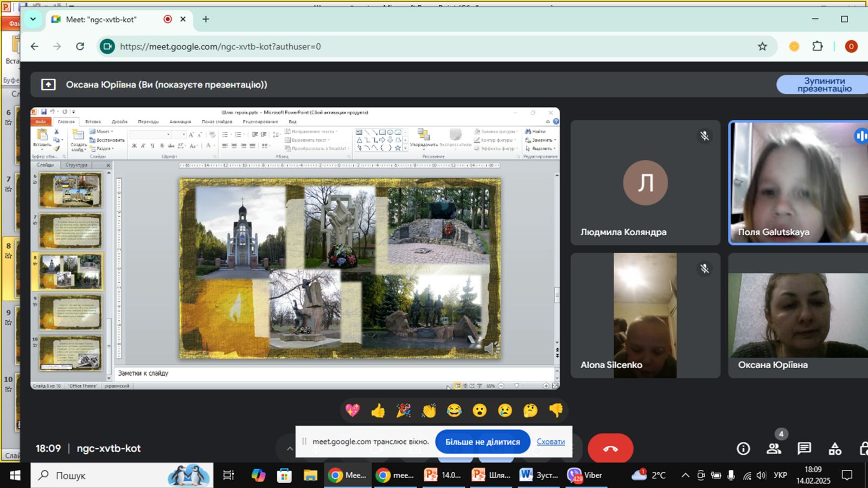The image size is (868, 488).
Task: Switch to Normal view in PowerPoint status bar
Action: coord(458,386)
